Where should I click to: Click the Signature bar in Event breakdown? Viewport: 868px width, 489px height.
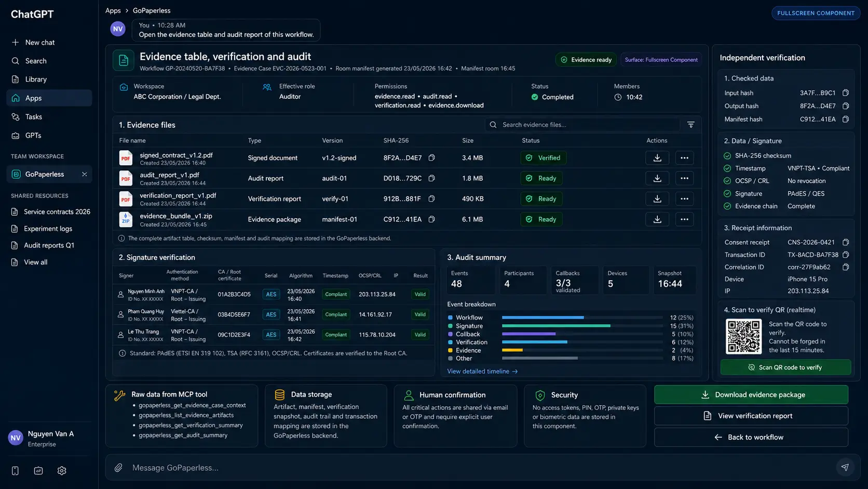556,326
